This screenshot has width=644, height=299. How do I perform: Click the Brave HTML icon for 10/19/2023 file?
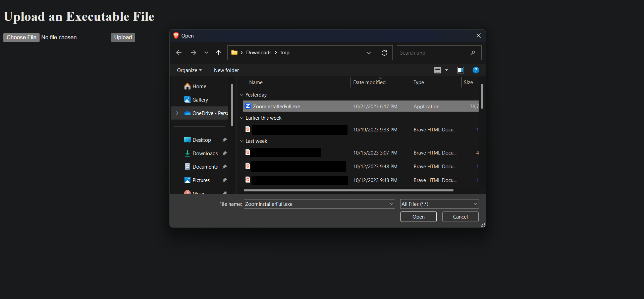(x=248, y=129)
